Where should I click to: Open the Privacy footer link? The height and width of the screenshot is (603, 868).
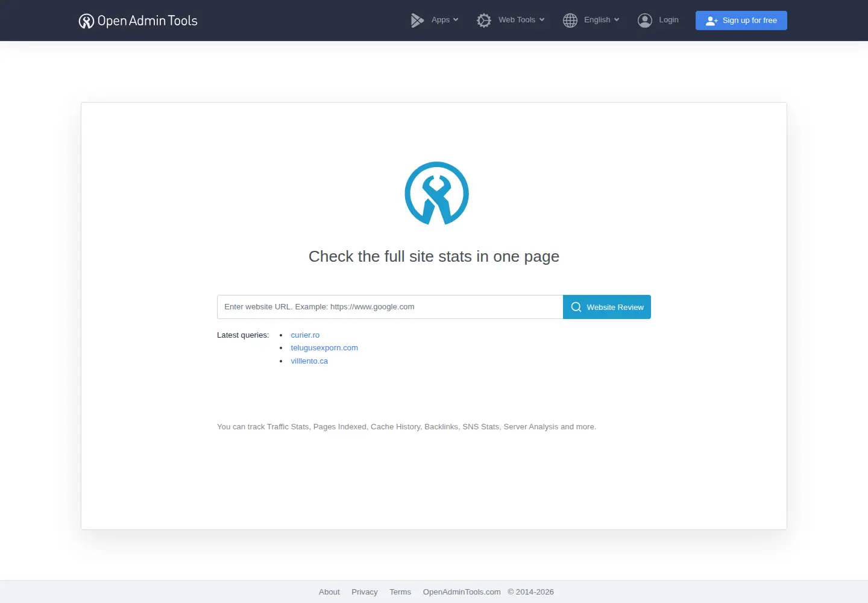(x=365, y=592)
